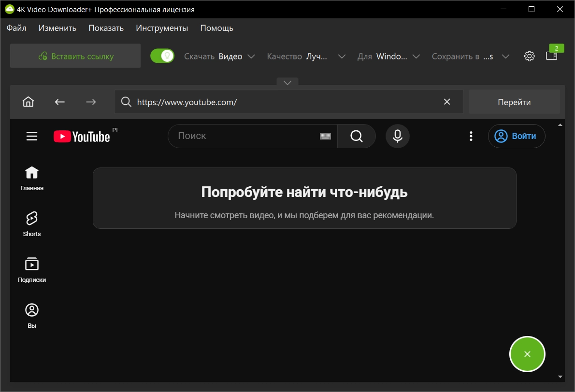Screen dimensions: 575x392
Task: Toggle the green Smart Mode switch
Action: [162, 56]
